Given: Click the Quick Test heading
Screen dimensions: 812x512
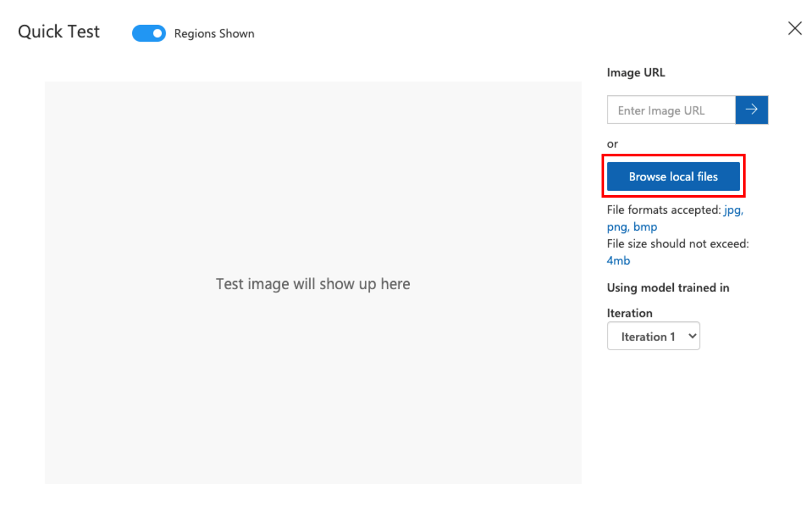Looking at the screenshot, I should click(x=59, y=32).
